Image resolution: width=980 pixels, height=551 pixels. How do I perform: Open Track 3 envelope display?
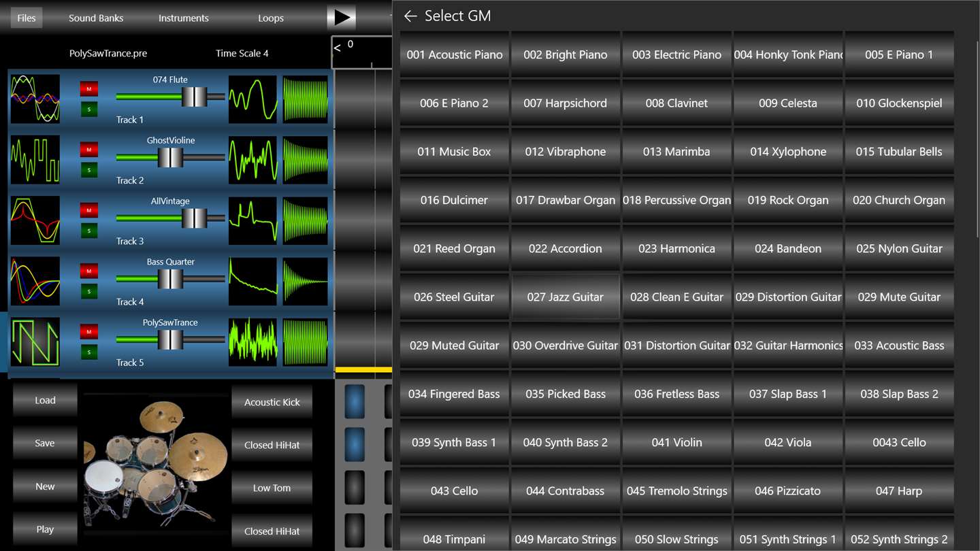(x=306, y=220)
